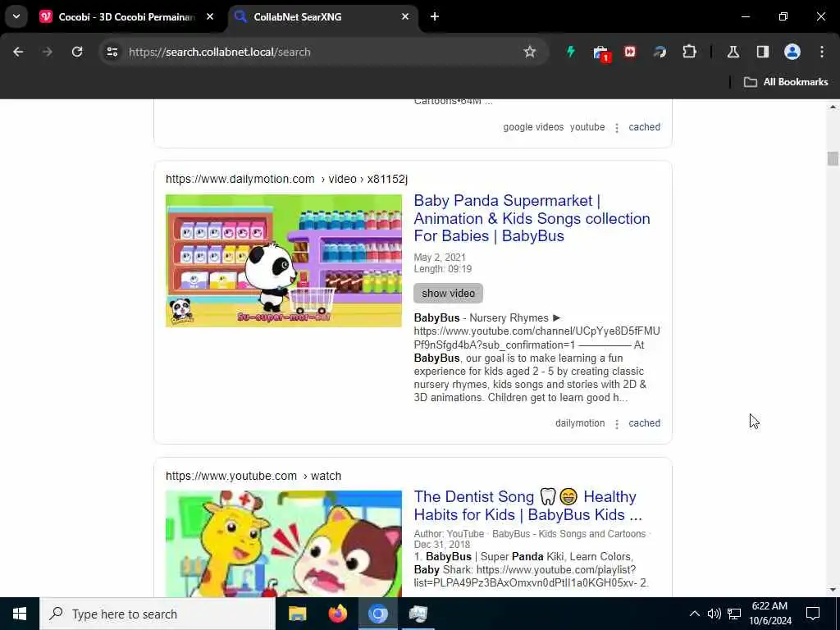Click the page vertical scrollbar thumb
This screenshot has width=840, height=630.
coord(833,158)
